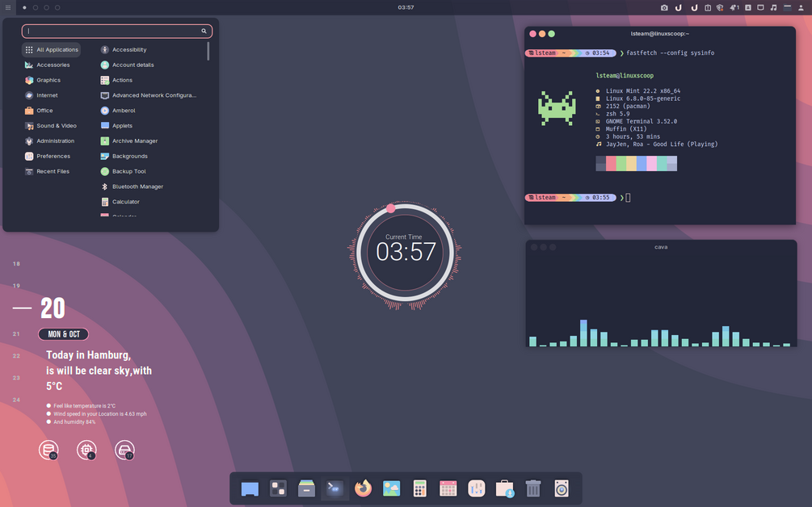Click the screenshot camera icon in the tray

(x=664, y=8)
